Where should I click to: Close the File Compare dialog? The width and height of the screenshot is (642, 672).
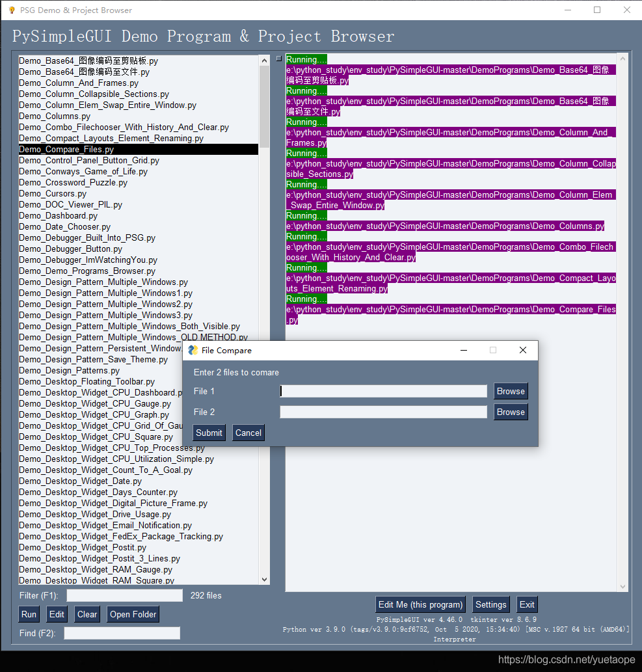click(x=523, y=350)
